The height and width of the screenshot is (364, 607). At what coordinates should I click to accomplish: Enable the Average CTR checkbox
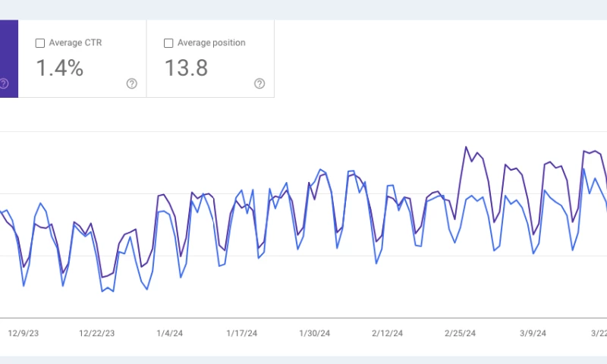pos(40,43)
